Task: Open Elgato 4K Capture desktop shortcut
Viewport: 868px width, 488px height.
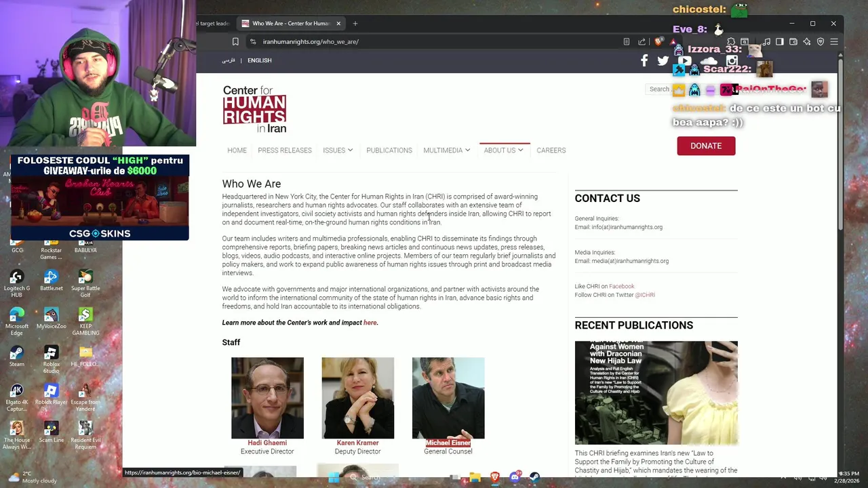Action: (x=17, y=397)
